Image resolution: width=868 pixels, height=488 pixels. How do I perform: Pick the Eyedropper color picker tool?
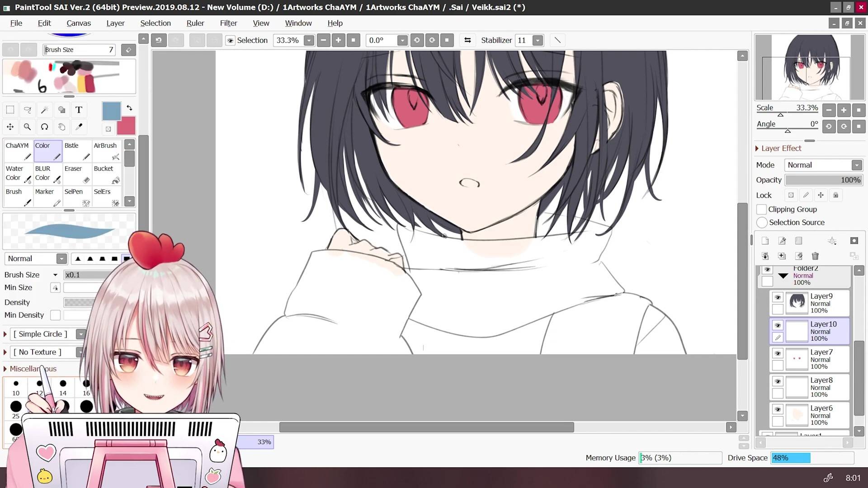(79, 127)
